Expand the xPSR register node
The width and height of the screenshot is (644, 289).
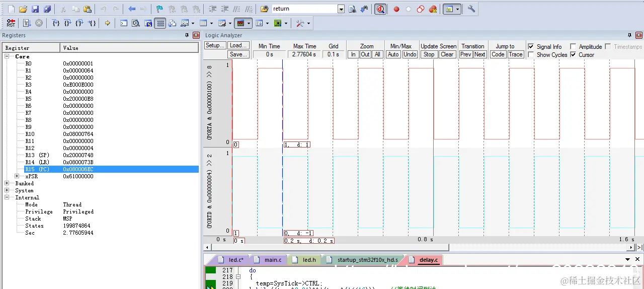click(x=17, y=176)
